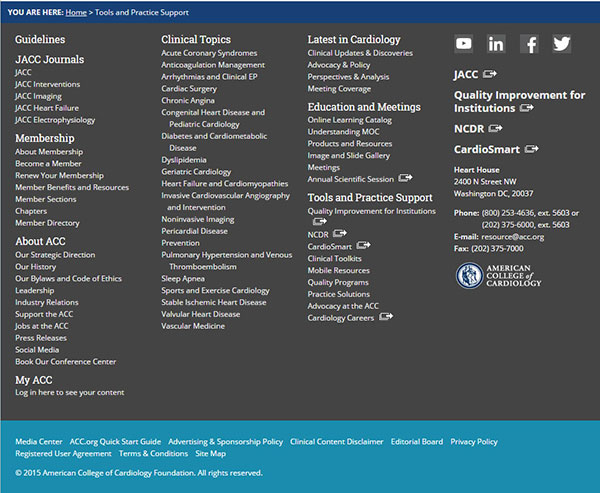Open the YouTube social icon
This screenshot has width=600, height=493.
(x=464, y=43)
